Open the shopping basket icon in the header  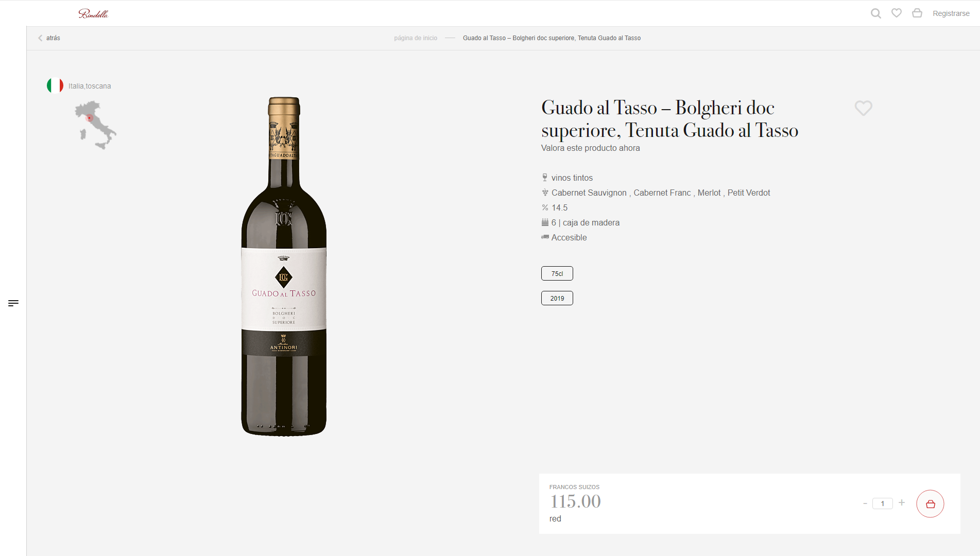tap(917, 13)
